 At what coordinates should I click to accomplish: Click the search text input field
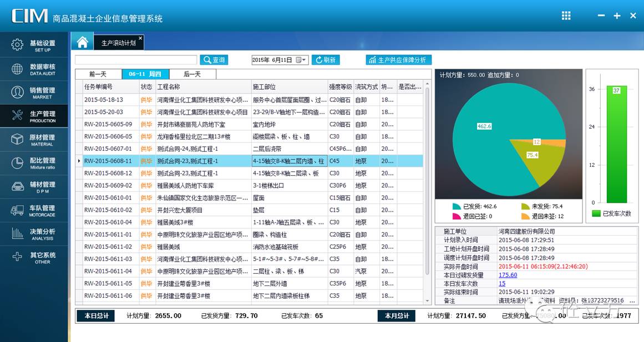pos(136,60)
